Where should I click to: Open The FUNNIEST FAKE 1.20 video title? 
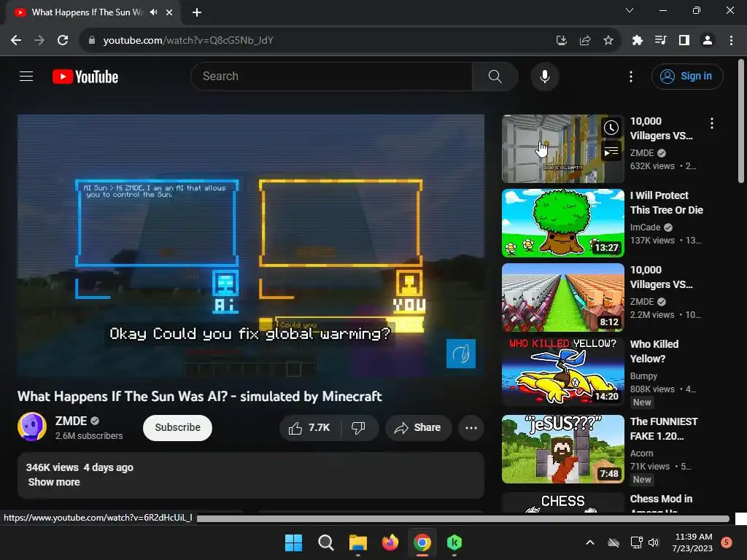pos(664,429)
